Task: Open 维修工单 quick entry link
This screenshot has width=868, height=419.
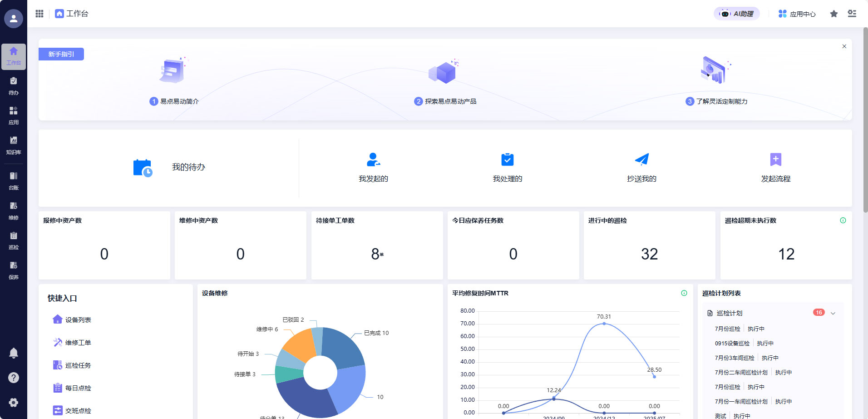Action: click(x=78, y=343)
